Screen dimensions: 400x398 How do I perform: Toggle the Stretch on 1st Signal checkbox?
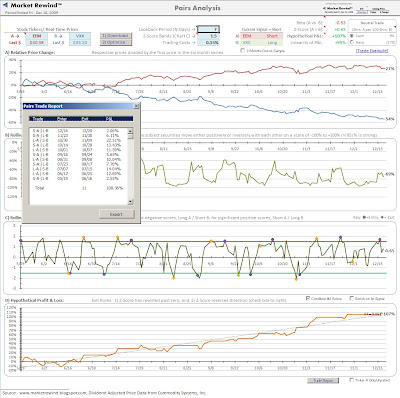[351, 298]
